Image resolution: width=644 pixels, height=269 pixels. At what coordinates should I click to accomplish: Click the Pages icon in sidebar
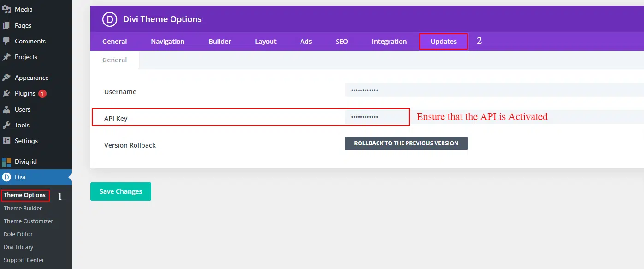coord(6,25)
